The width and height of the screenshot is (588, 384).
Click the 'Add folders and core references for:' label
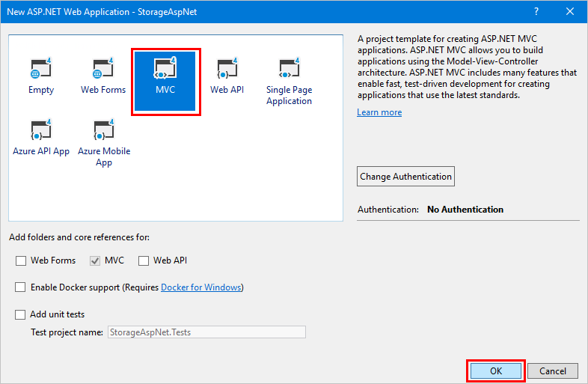[x=79, y=237]
